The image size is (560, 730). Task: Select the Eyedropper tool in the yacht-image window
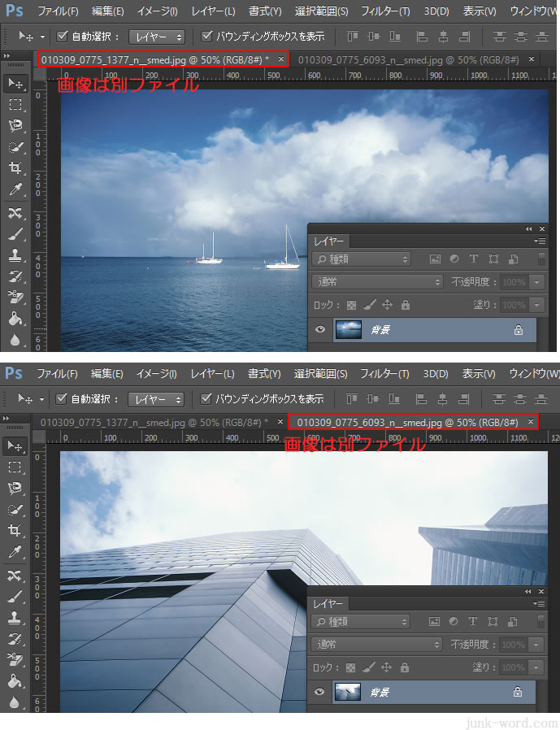click(x=15, y=189)
